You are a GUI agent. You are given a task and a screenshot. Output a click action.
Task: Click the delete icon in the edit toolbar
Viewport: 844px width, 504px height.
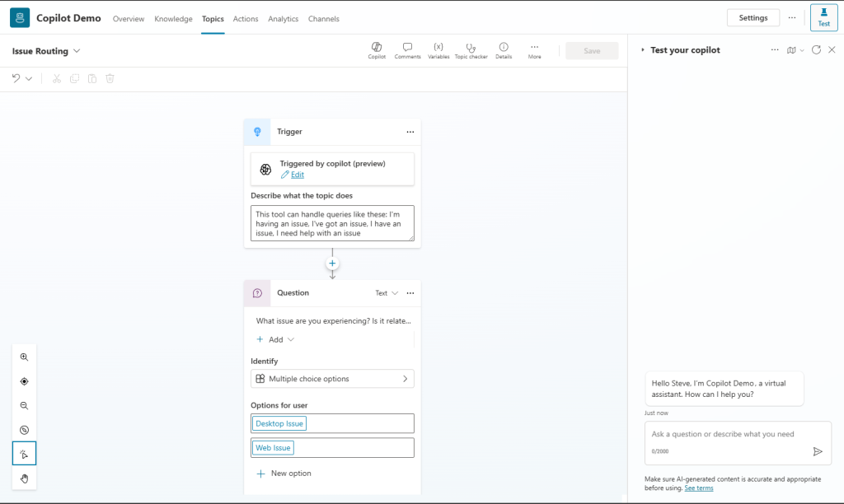pyautogui.click(x=110, y=78)
